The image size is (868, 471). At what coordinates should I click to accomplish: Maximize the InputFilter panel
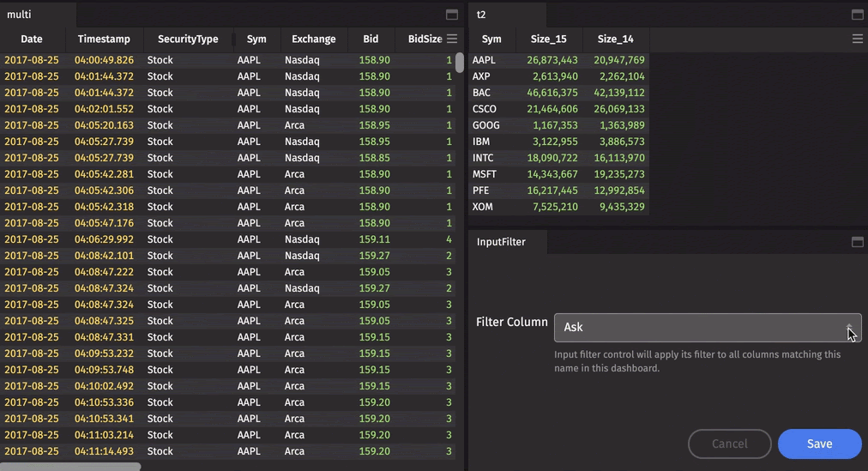(x=857, y=242)
